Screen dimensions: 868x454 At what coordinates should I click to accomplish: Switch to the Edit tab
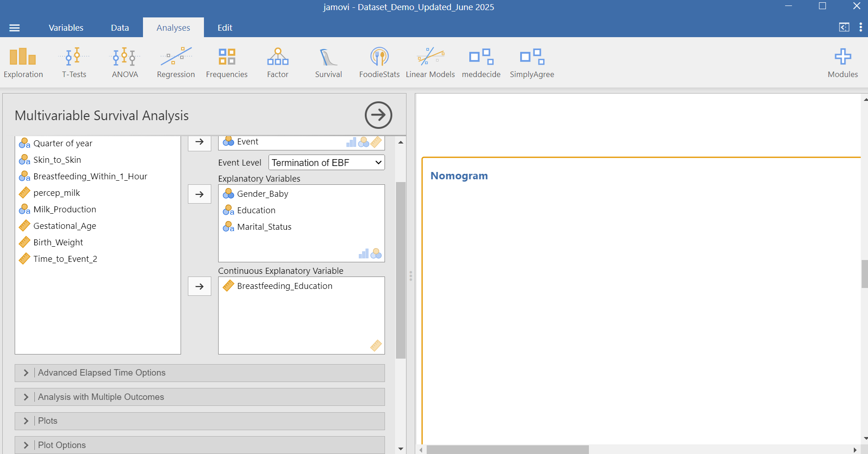click(x=225, y=28)
